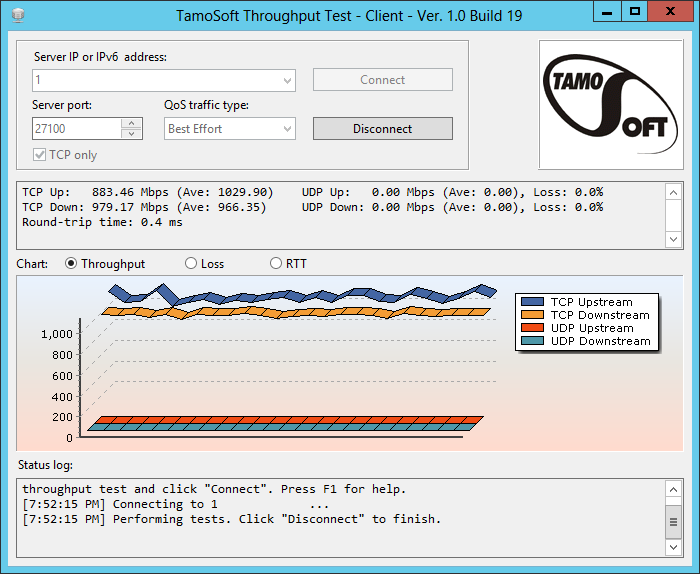The width and height of the screenshot is (700, 574).
Task: Click the 'Round-trip time: 0.4 ms' text
Action: [x=102, y=222]
